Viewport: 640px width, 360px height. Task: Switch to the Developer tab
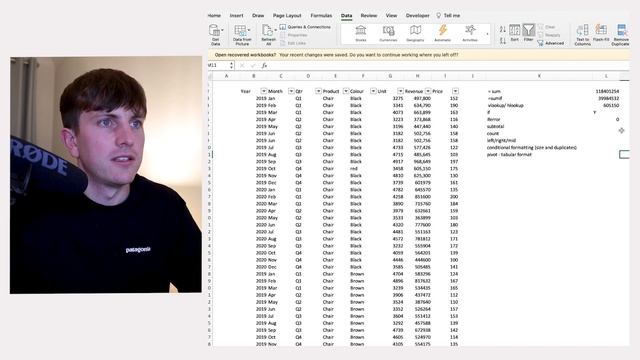click(x=418, y=16)
